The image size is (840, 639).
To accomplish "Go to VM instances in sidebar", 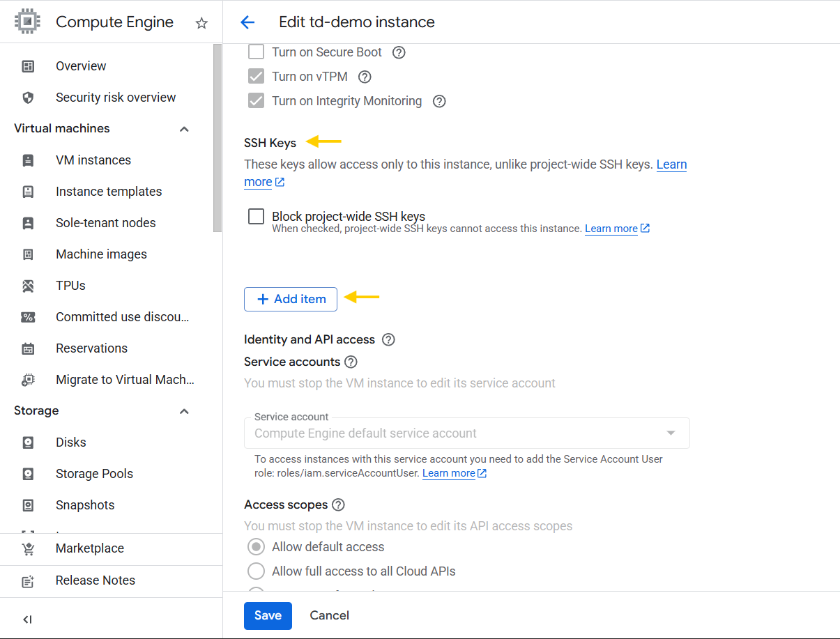I will click(x=93, y=160).
